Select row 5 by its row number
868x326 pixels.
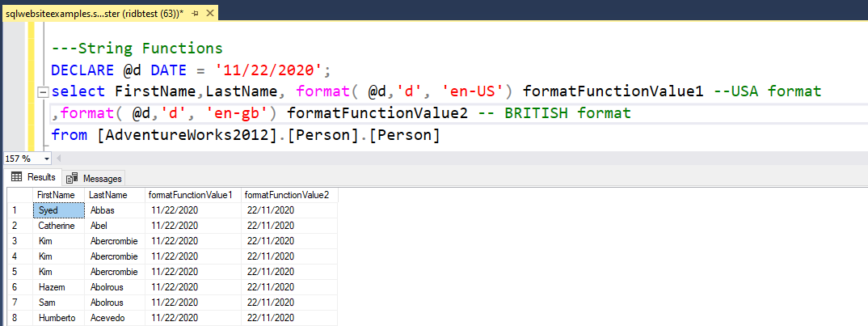tap(20, 272)
